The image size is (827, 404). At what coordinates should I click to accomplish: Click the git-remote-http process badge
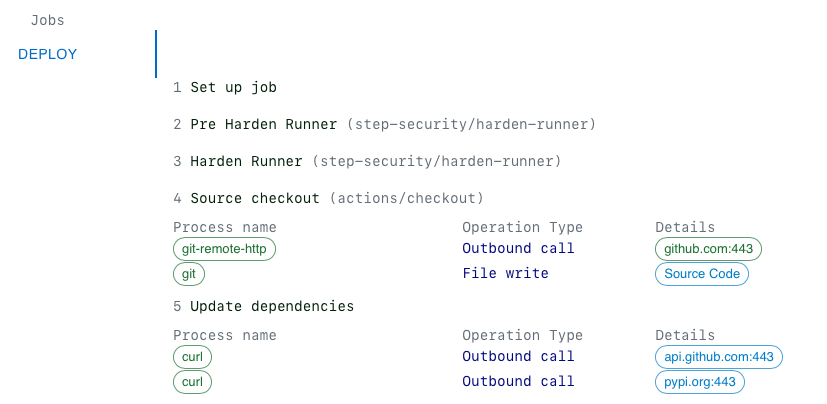tap(224, 249)
